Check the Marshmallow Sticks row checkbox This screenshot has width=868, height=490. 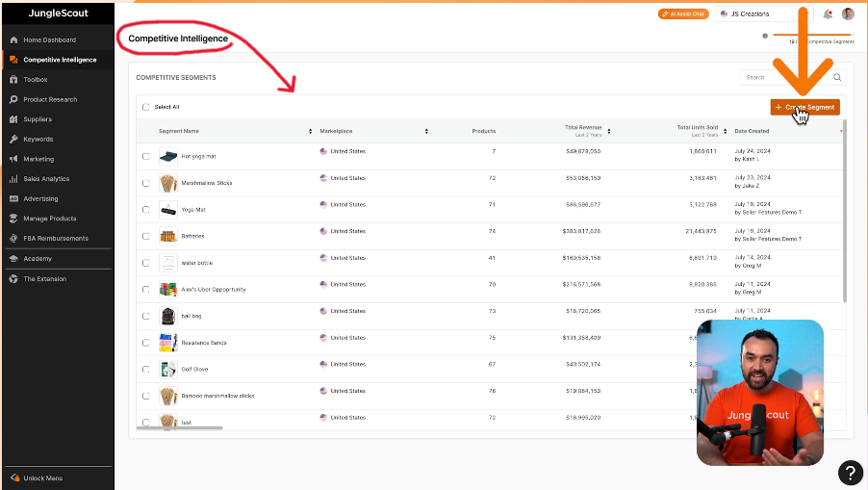[146, 183]
